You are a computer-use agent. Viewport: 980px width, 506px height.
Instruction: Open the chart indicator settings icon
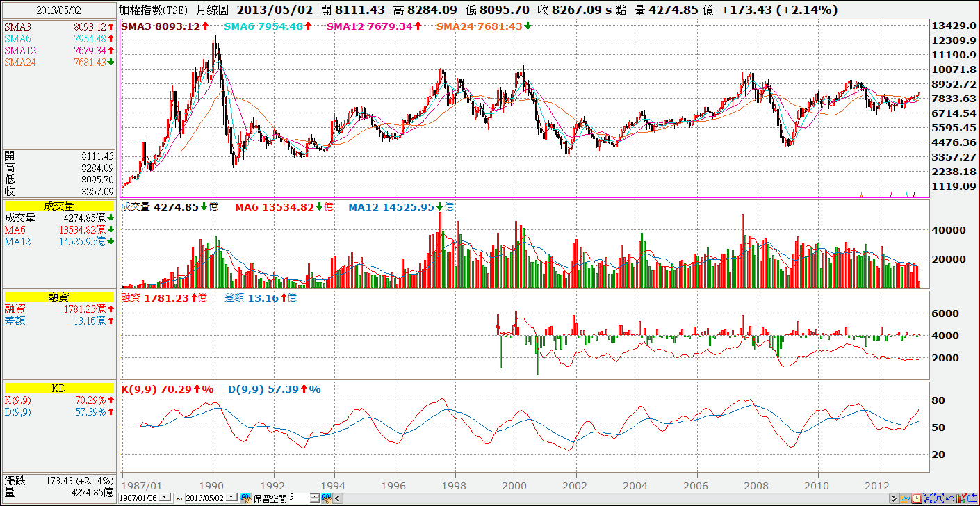click(x=906, y=498)
